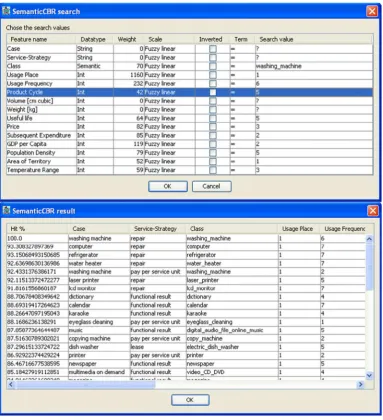The height and width of the screenshot is (420, 383).
Task: Click result table vertical scrollbar up arrow
Action: pyautogui.click(x=369, y=239)
